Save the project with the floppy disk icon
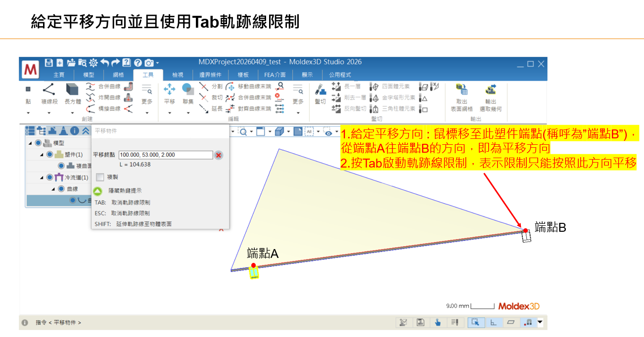Image resolution: width=644 pixels, height=337 pixels. coord(48,63)
